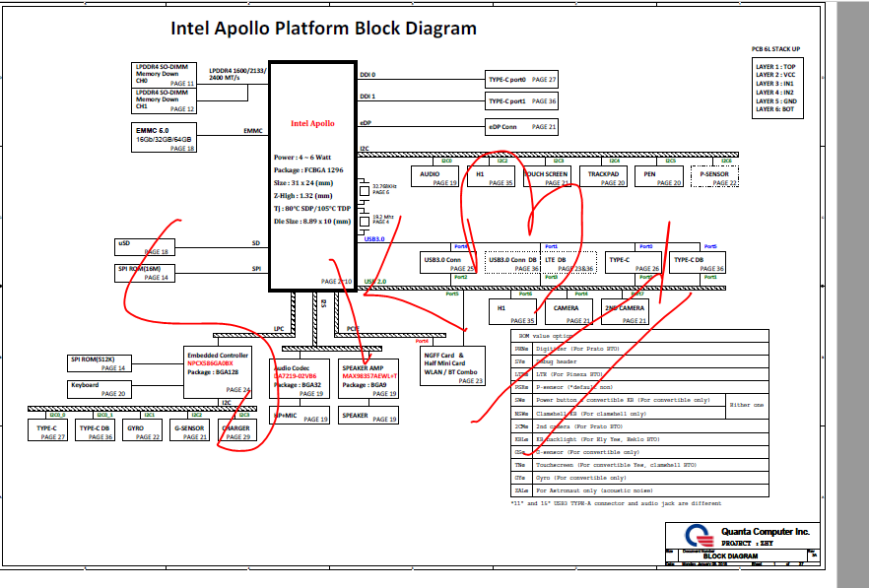Click the AUDIO PAGE 19 block
The width and height of the screenshot is (869, 588).
pyautogui.click(x=435, y=176)
